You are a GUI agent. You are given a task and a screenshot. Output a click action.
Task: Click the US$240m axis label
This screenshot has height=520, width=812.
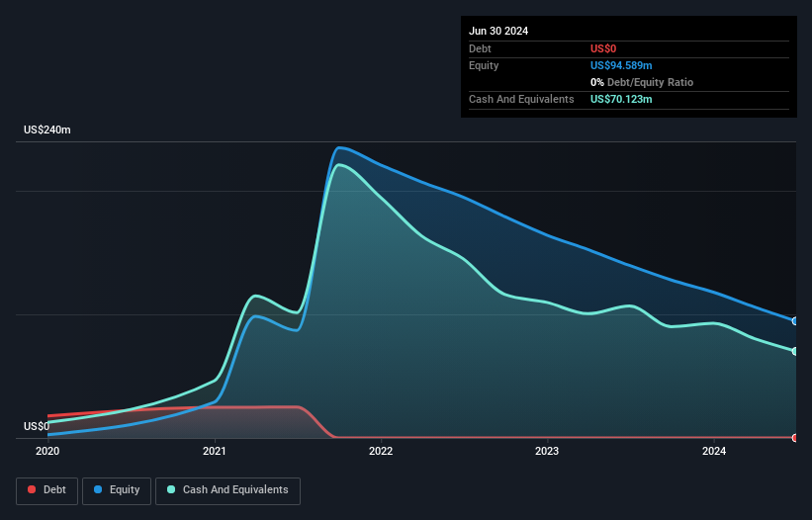47,130
